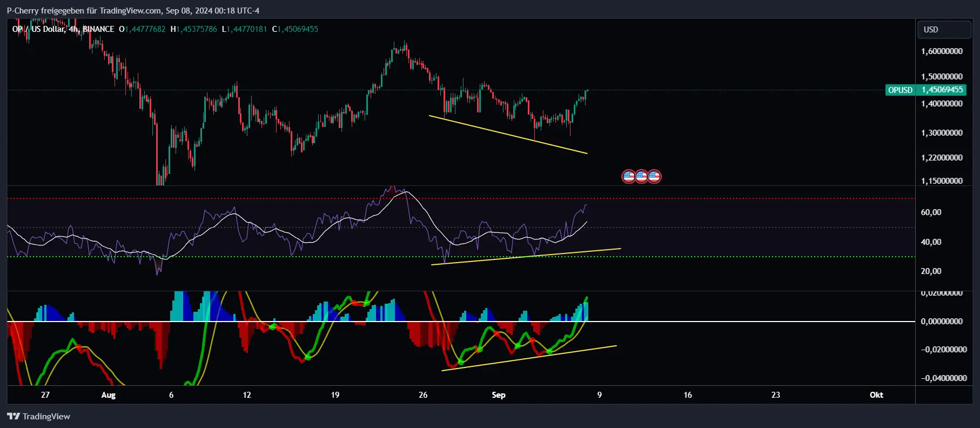Click the 1,15000000 price scale label

coord(942,181)
